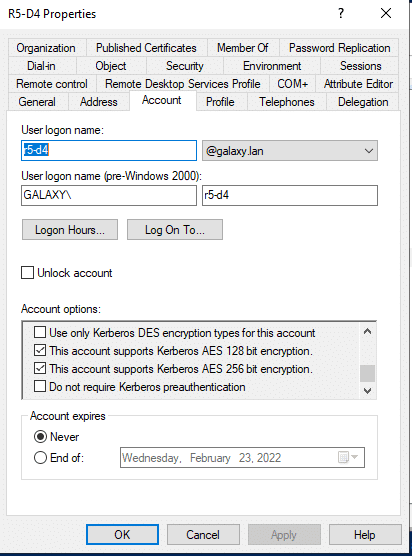Check Do not require Kerberos preauthentication
The height and width of the screenshot is (556, 412).
40,386
